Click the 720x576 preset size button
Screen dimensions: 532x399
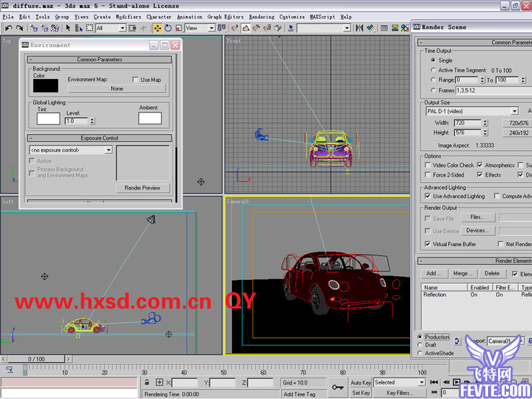tap(518, 123)
